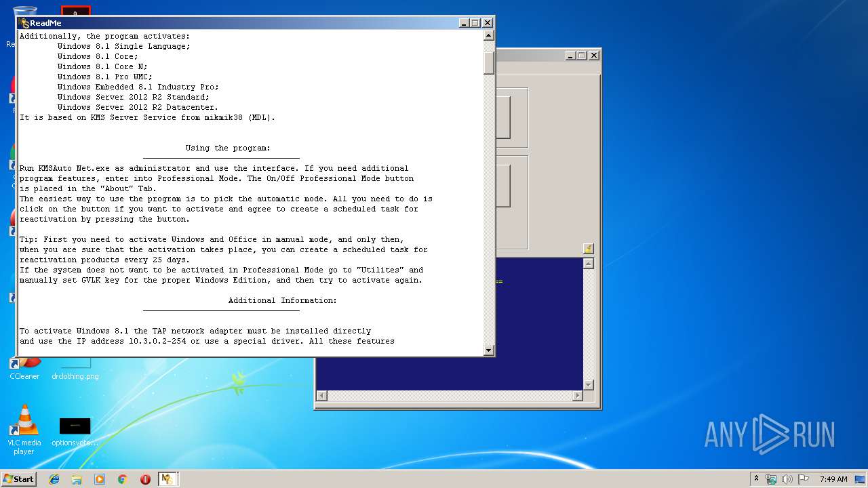Launch Opera browser from the taskbar
Image resolution: width=868 pixels, height=488 pixels.
pos(145,479)
